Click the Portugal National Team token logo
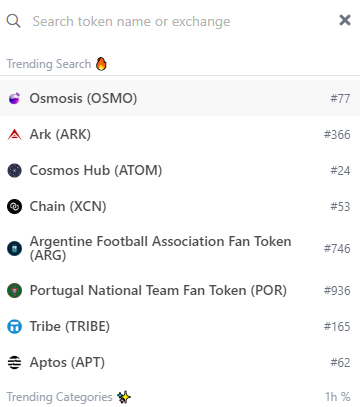The width and height of the screenshot is (360, 407). click(x=14, y=290)
